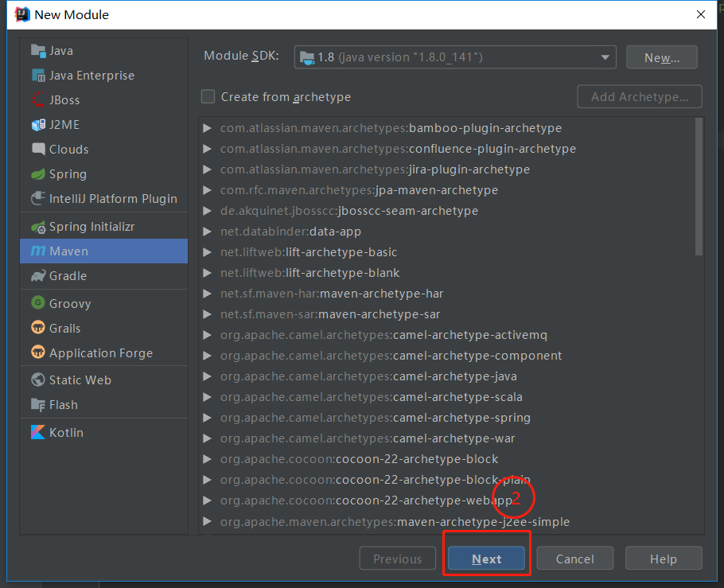Choose the JBoss module icon
The width and height of the screenshot is (724, 588).
click(38, 99)
